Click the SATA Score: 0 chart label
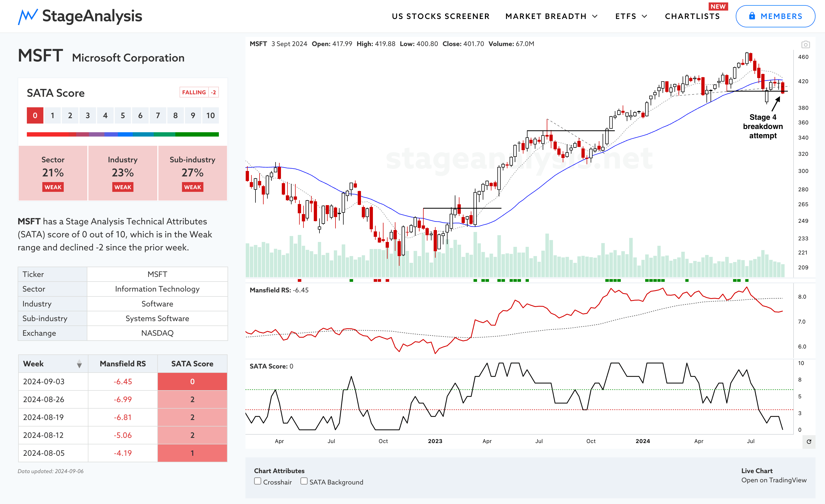This screenshot has height=504, width=825. tap(271, 366)
